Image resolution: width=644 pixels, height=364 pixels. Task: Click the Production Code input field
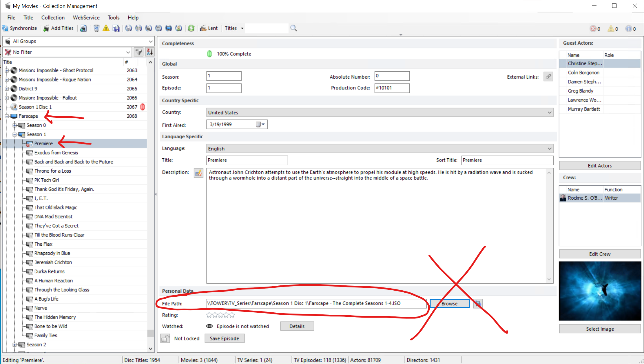[x=392, y=88]
